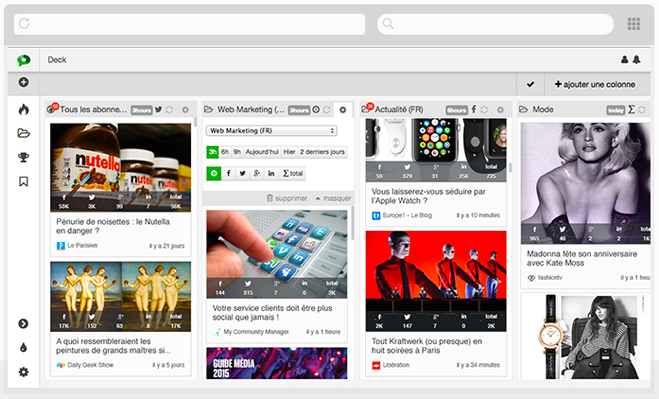Image resolution: width=659 pixels, height=399 pixels.
Task: Select the 6h time range tab
Action: [225, 152]
